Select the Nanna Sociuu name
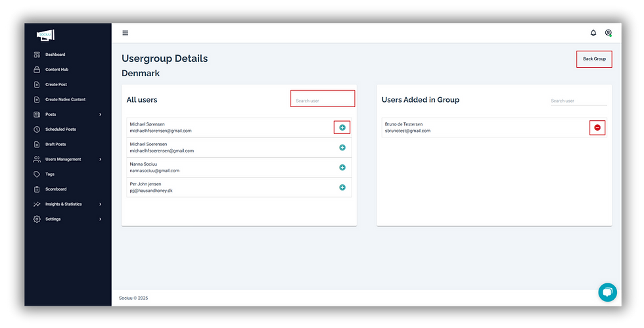The height and width of the screenshot is (328, 644). pos(143,164)
